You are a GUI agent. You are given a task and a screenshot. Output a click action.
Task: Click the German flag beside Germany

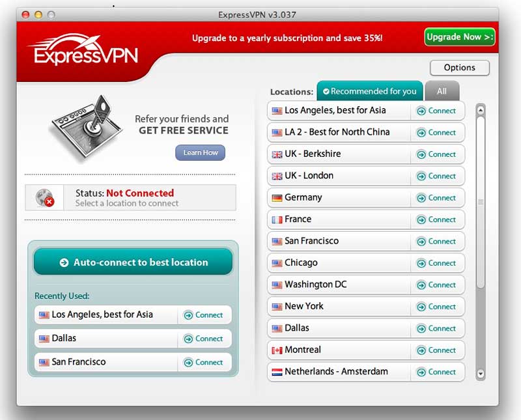[276, 198]
